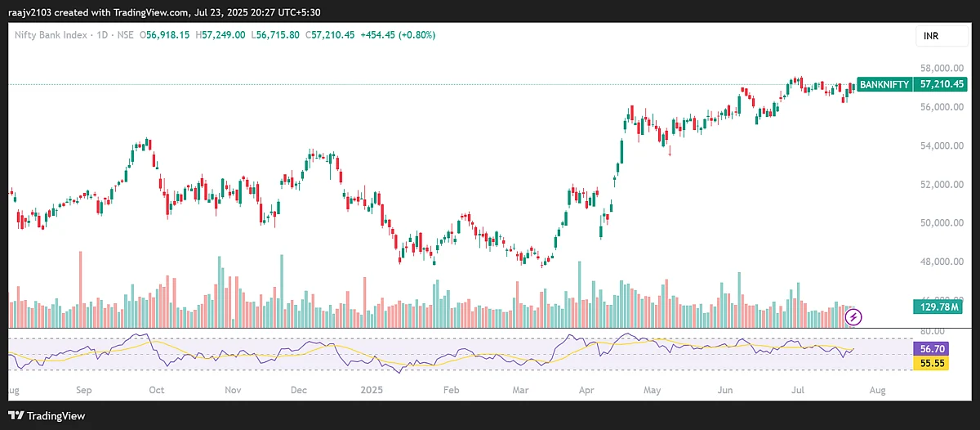980x430 pixels.
Task: Click the Sep label on time axis
Action: pos(83,391)
